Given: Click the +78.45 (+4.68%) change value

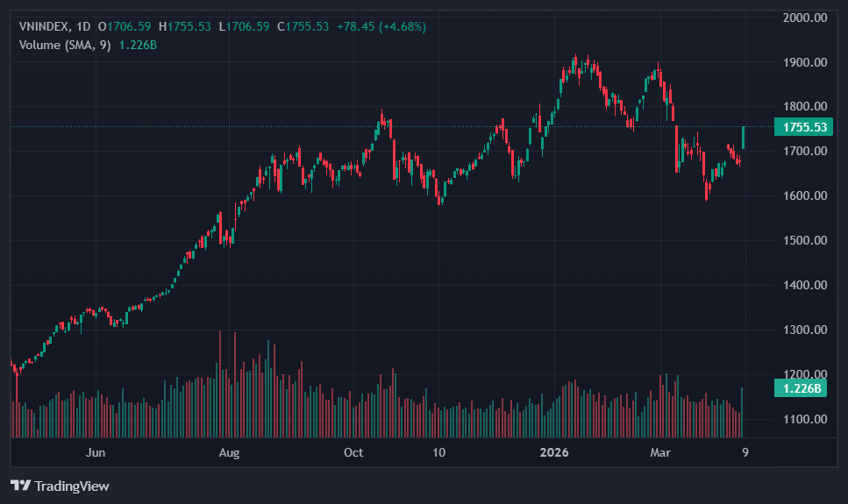Looking at the screenshot, I should tap(380, 26).
